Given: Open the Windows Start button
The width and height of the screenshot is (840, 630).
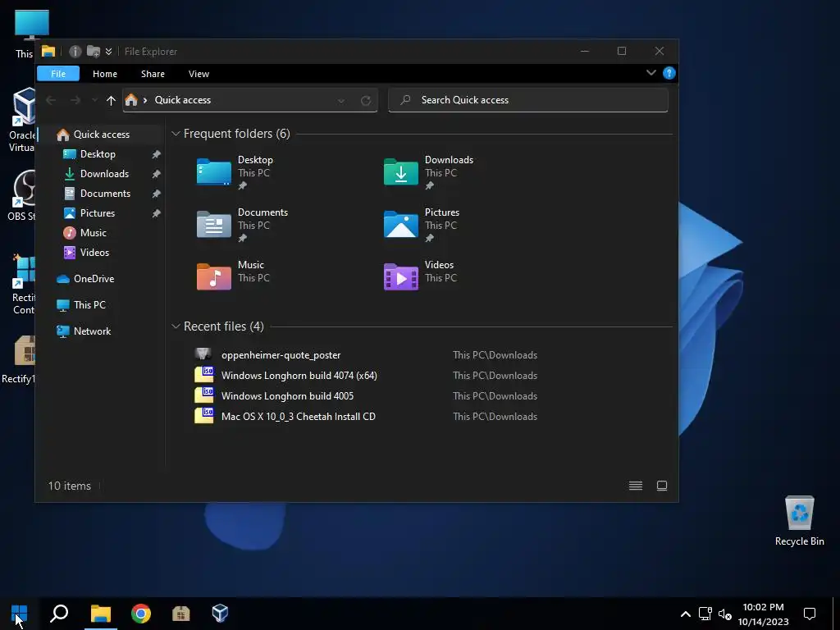Looking at the screenshot, I should coord(20,614).
